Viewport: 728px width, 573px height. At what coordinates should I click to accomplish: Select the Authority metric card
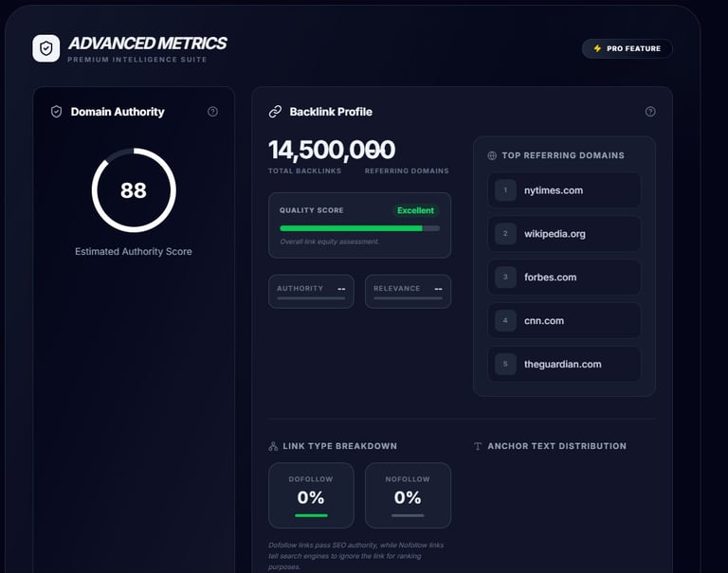click(x=311, y=292)
